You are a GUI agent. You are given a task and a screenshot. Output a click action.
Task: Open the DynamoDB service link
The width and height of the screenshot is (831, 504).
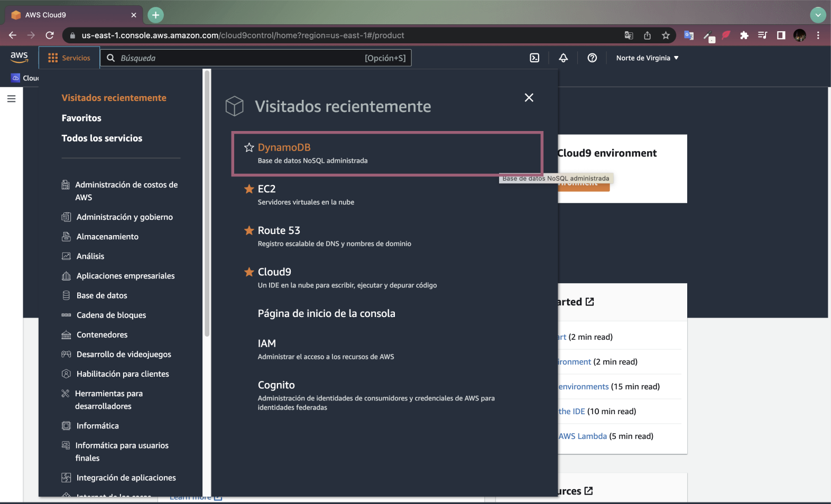284,147
